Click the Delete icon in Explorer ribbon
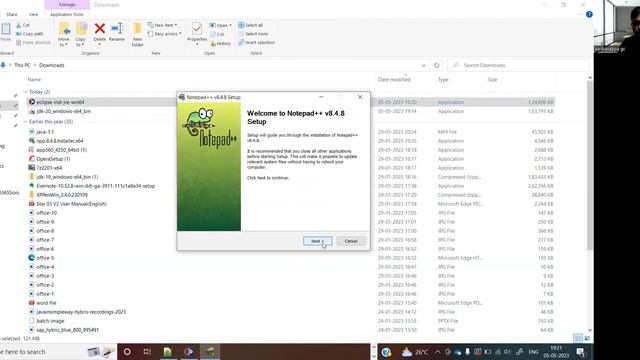 tap(100, 33)
